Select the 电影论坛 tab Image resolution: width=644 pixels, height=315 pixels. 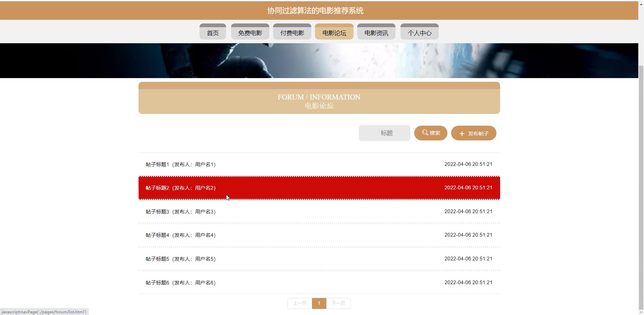coord(334,31)
